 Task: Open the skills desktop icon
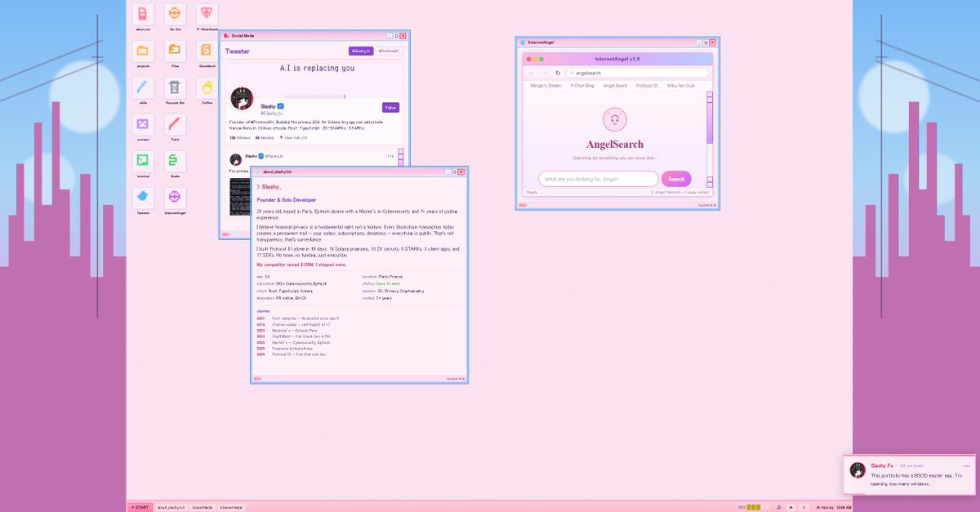(143, 87)
